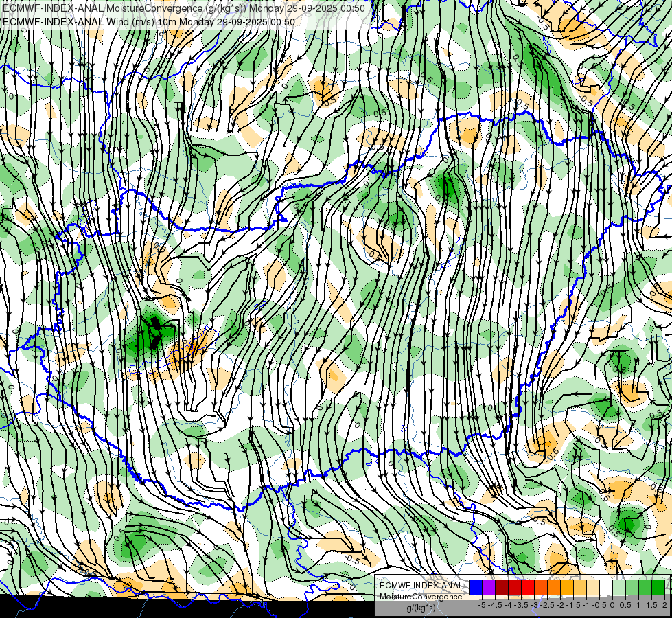Click the green legend swatch between 0.5 and 1
This screenshot has height=618, width=672.
(x=632, y=588)
